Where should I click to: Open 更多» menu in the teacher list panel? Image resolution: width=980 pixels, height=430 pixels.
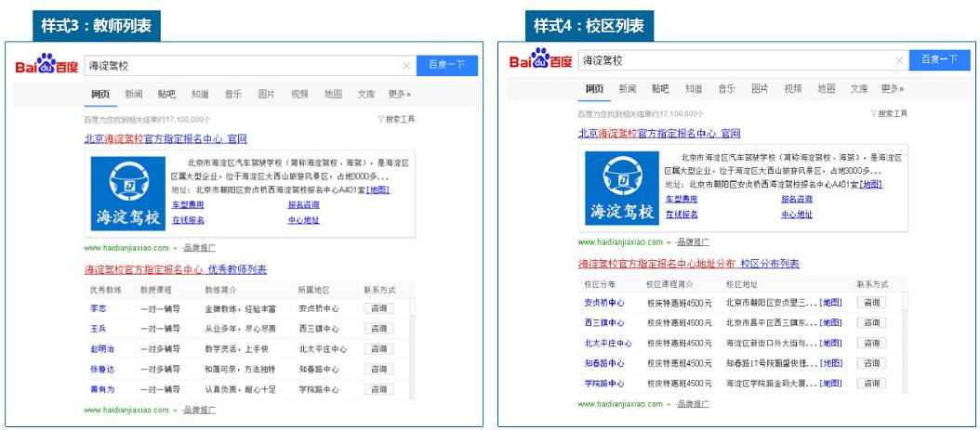pyautogui.click(x=400, y=94)
